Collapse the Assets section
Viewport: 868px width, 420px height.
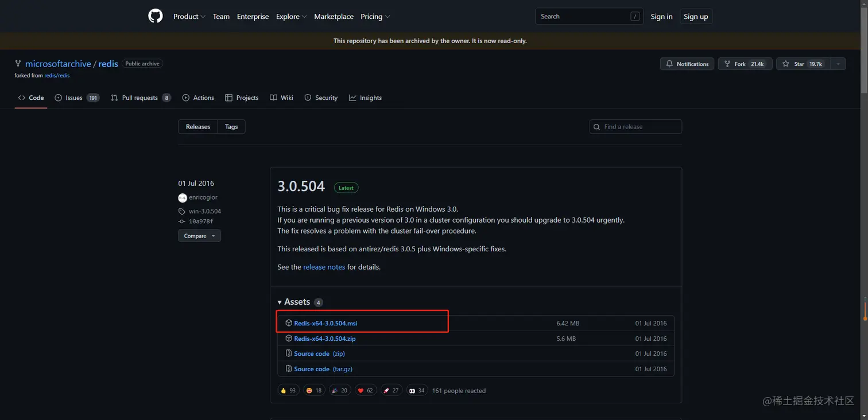[300, 302]
